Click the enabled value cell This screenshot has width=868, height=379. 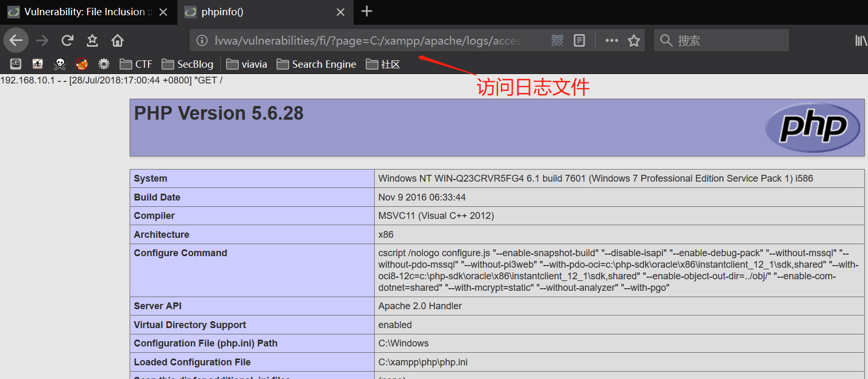click(395, 325)
